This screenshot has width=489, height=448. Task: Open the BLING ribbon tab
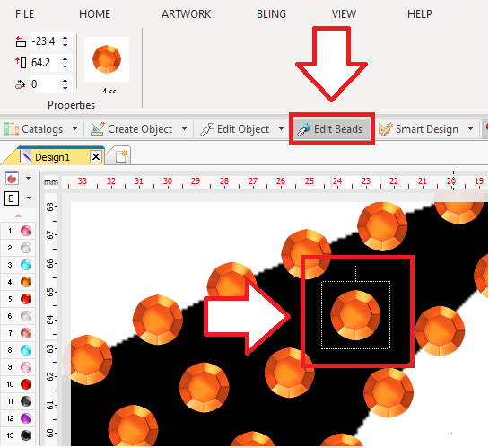point(271,14)
